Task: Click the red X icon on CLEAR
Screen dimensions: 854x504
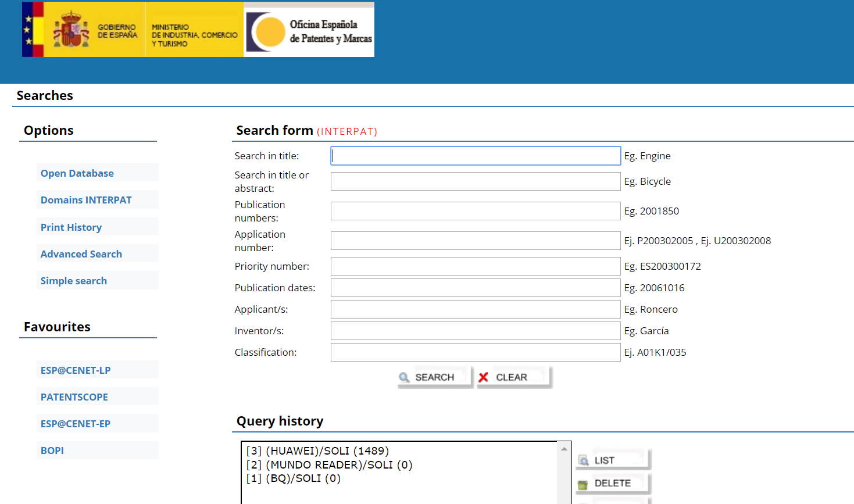Action: pyautogui.click(x=483, y=377)
